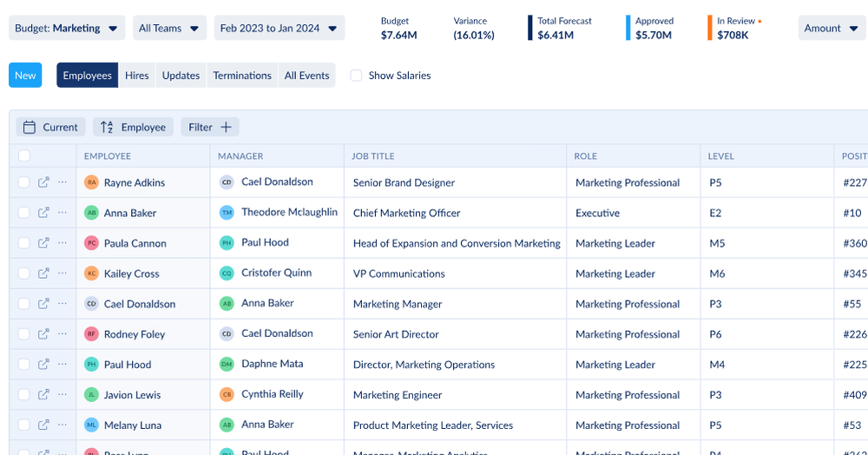The image size is (868, 455).
Task: Tick the select-all checkbox in table header
Action: [x=23, y=155]
